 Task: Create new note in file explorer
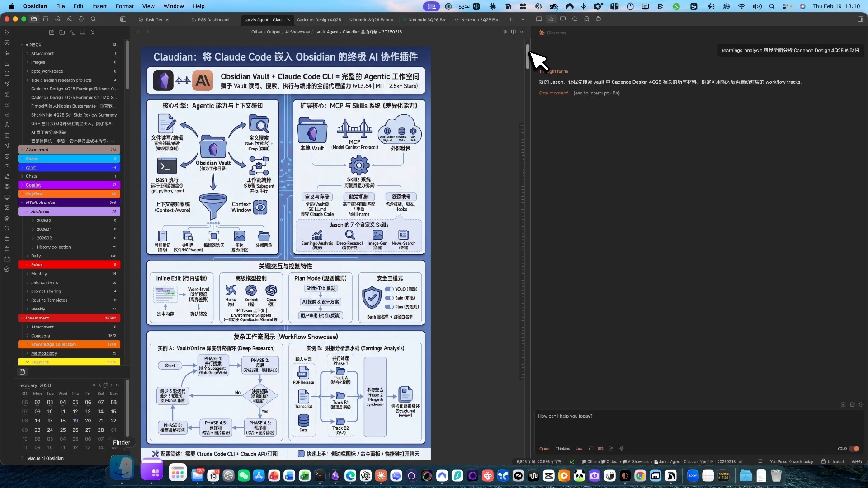pos(52,33)
